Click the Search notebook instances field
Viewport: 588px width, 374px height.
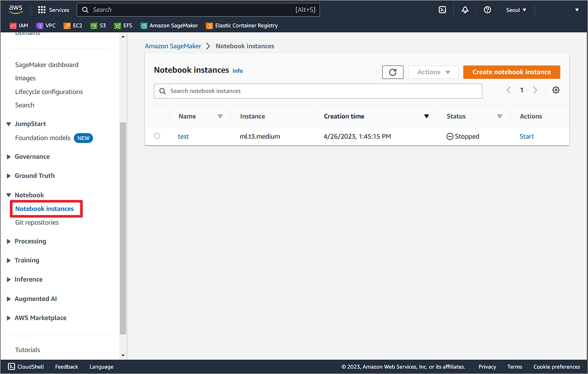tap(318, 91)
